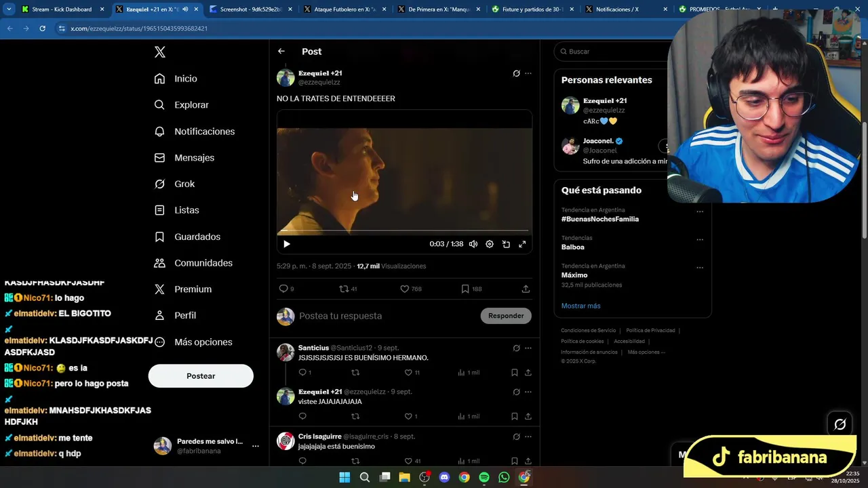Click the X logo in the sidebar
Image resolution: width=868 pixels, height=488 pixels.
(x=159, y=52)
